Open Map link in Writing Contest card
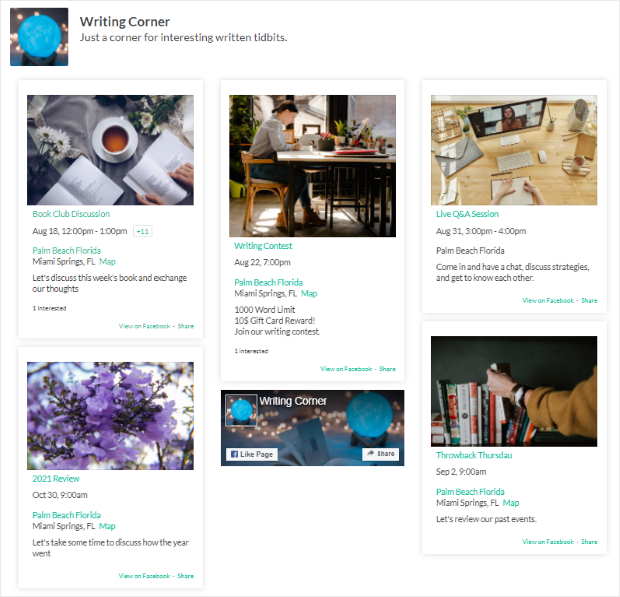Viewport: 620px width, 597px height. click(x=309, y=293)
